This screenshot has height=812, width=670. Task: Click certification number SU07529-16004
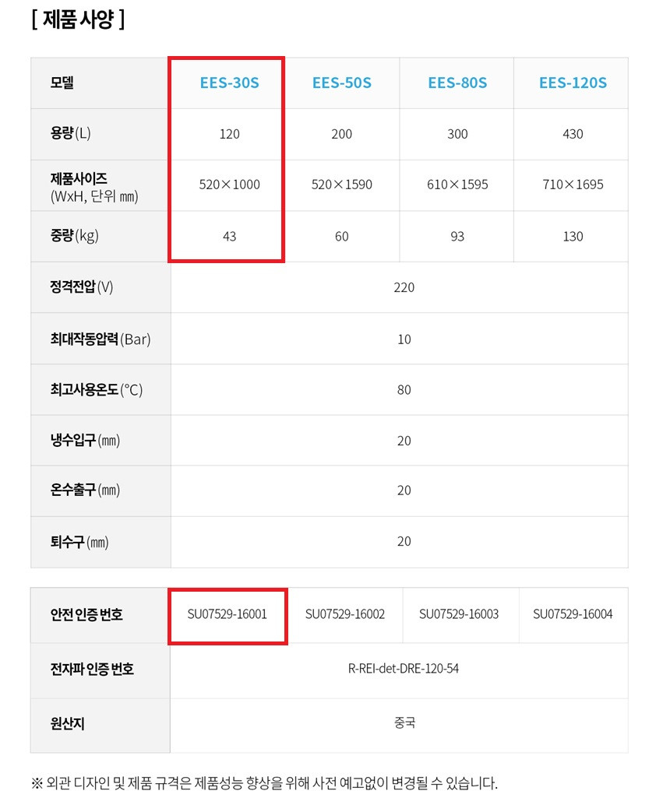click(573, 614)
